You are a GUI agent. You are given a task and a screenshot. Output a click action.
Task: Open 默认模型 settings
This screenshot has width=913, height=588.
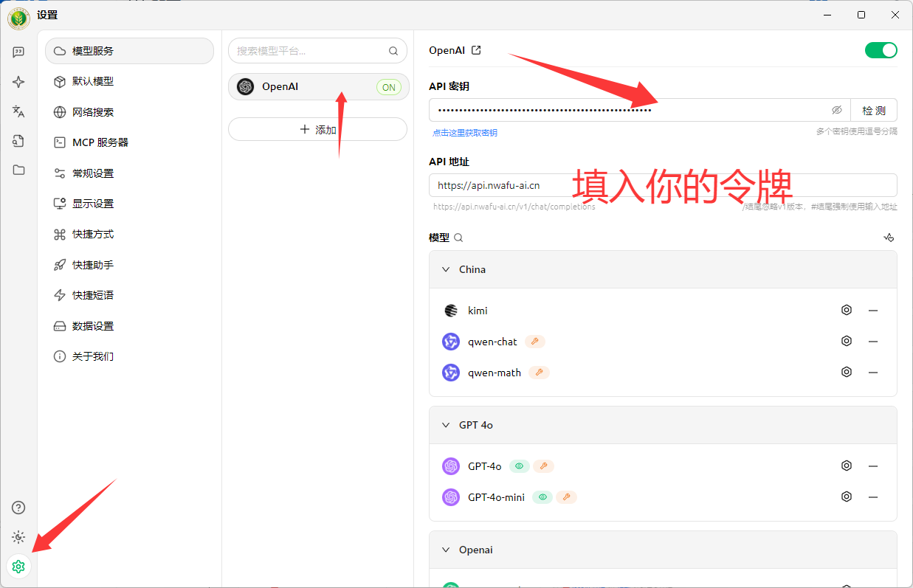click(x=129, y=81)
